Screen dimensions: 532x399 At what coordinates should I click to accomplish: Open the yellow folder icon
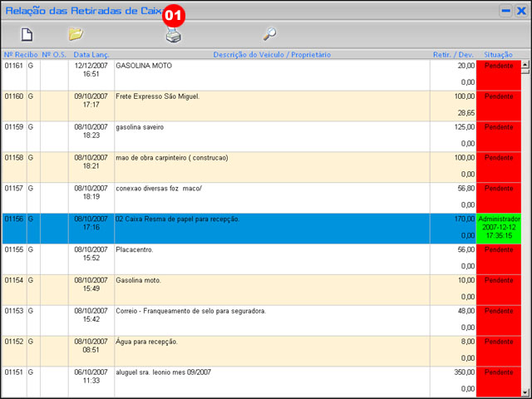(76, 35)
